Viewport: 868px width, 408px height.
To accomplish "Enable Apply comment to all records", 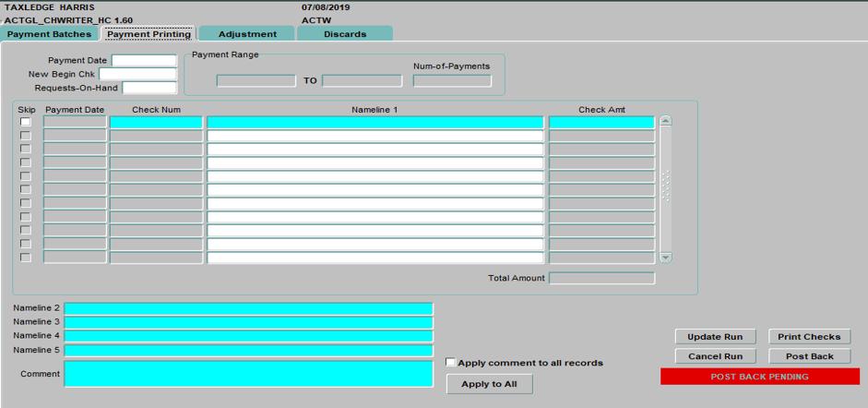I will [x=451, y=363].
